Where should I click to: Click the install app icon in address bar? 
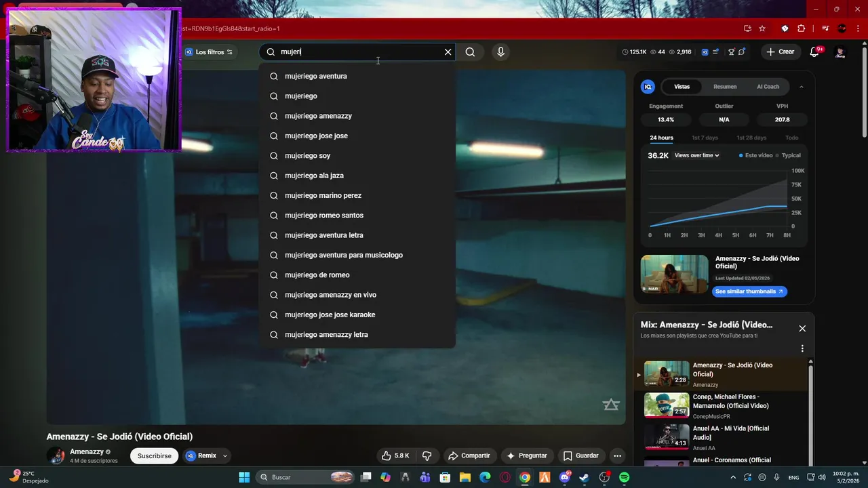tap(747, 28)
